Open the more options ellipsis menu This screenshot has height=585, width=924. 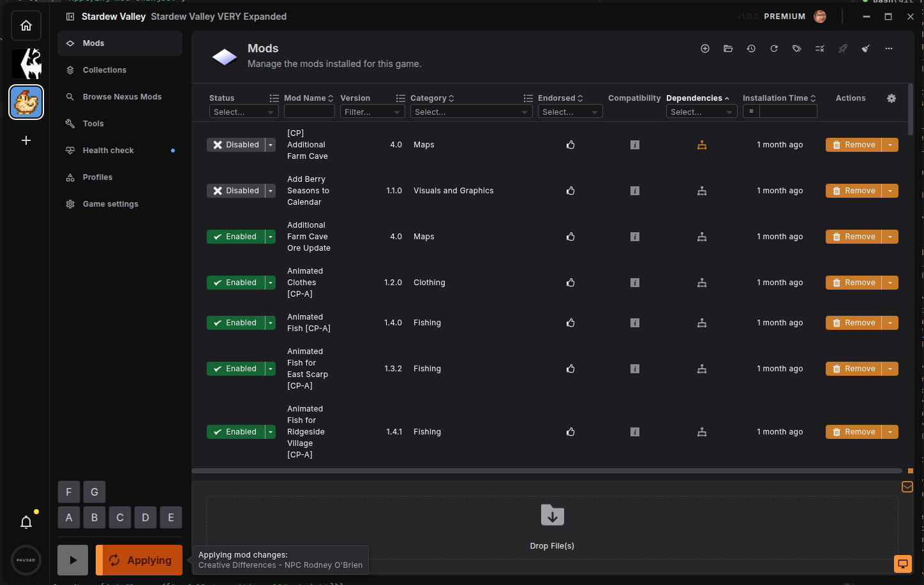[889, 48]
